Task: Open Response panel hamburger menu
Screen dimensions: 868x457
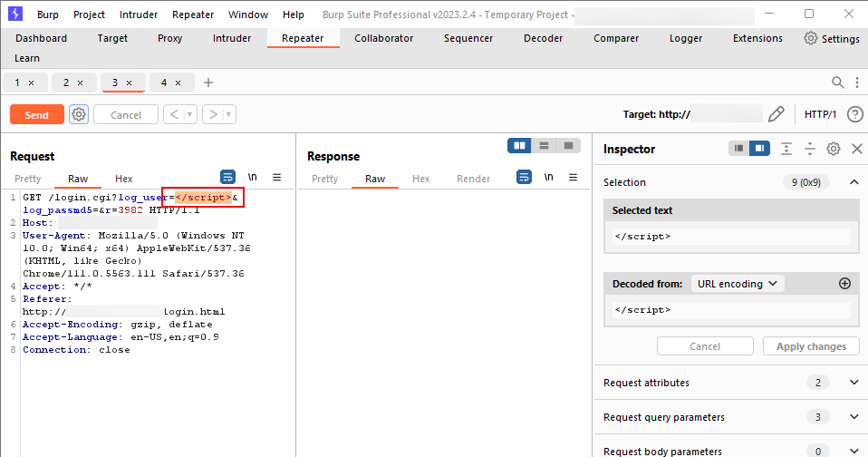Action: pos(573,177)
